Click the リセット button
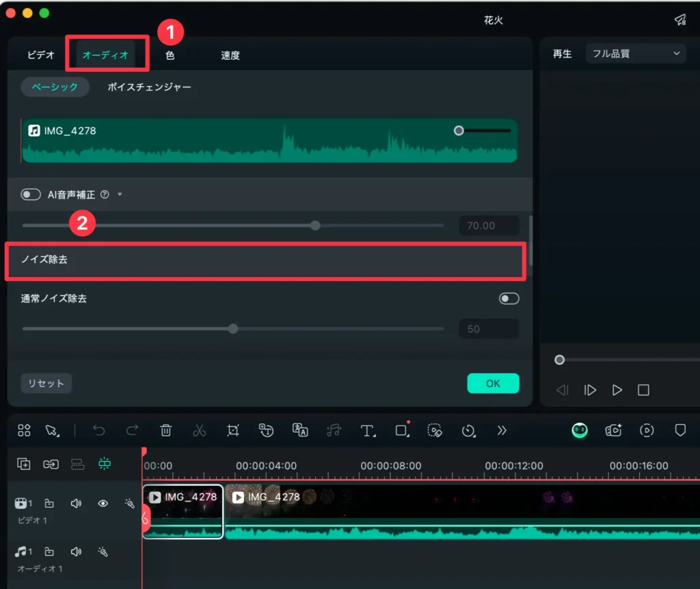Screen dimensions: 700x589 [46, 383]
